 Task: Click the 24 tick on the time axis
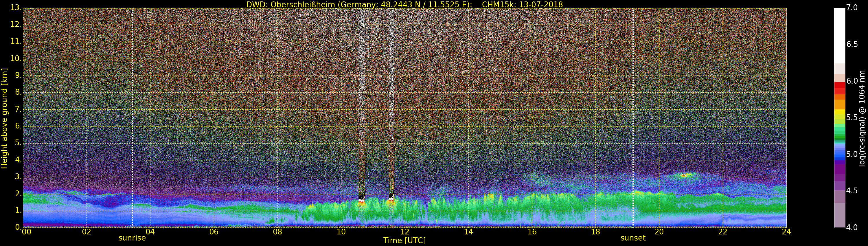click(x=786, y=232)
